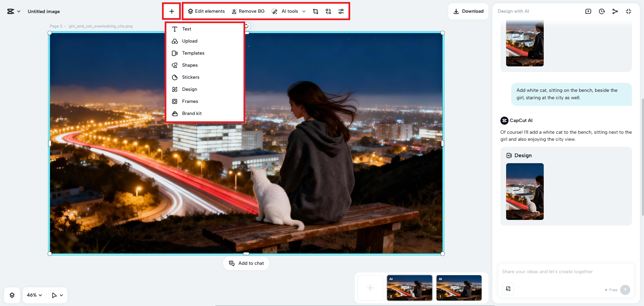
Task: Click the smart tools icon beside crop
Action: [x=328, y=11]
